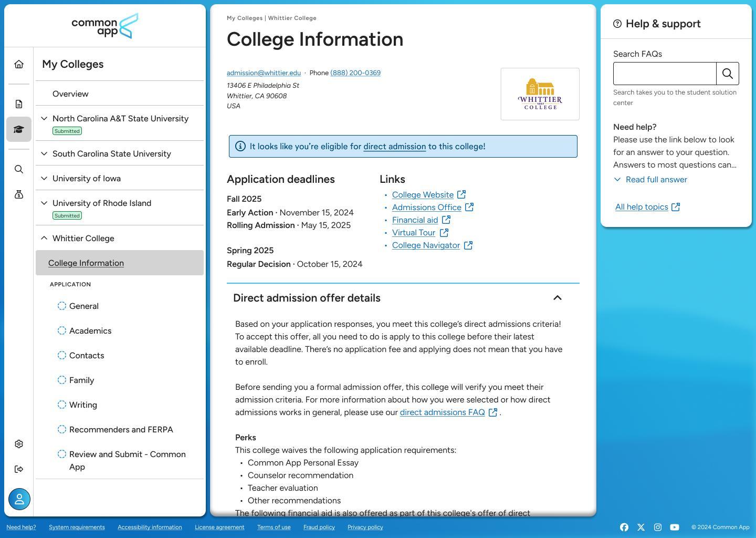This screenshot has width=756, height=538.
Task: Click external link icon beside College Navigator
Action: 468,245
